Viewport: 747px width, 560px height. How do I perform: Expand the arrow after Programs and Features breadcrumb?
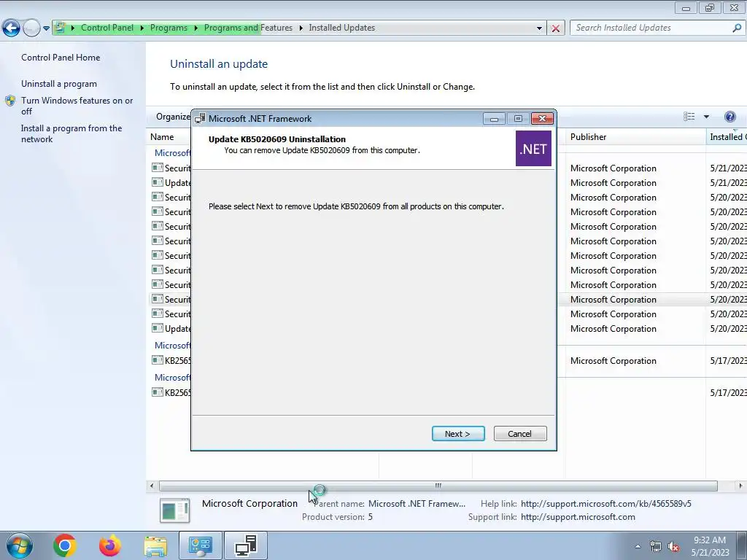[x=301, y=28]
